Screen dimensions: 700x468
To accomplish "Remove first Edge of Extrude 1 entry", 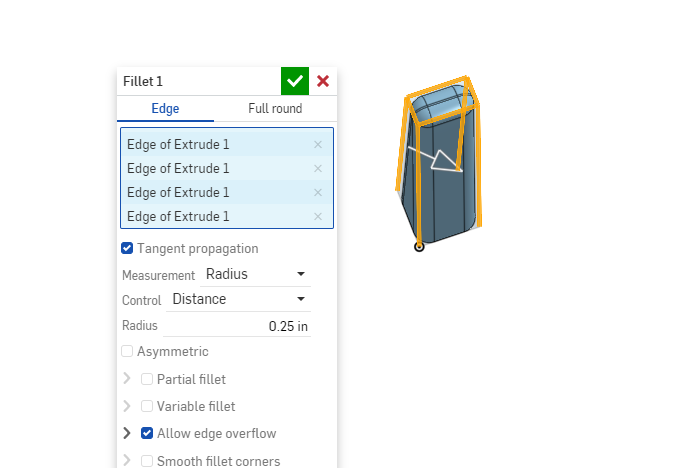I will point(318,144).
